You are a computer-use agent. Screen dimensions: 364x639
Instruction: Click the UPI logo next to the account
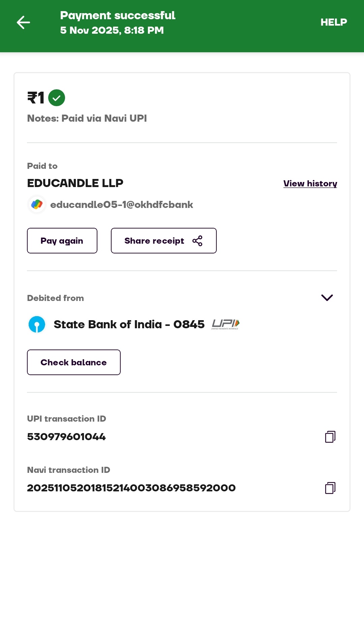pos(225,324)
